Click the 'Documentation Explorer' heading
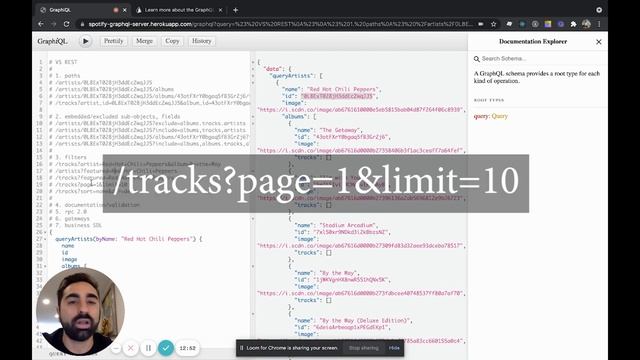Viewport: 640px width, 360px height. (533, 42)
